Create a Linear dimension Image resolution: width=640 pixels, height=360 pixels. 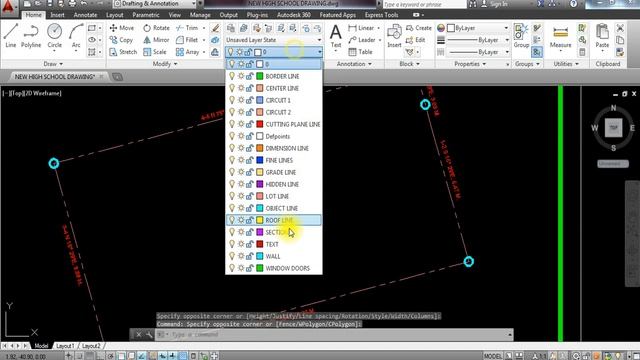coord(361,28)
